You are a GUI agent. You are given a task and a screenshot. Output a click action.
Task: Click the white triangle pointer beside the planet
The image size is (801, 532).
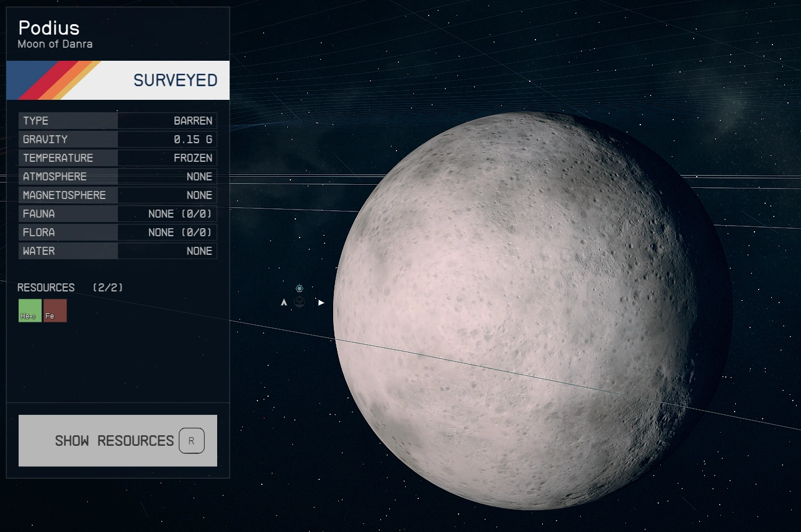click(x=321, y=303)
